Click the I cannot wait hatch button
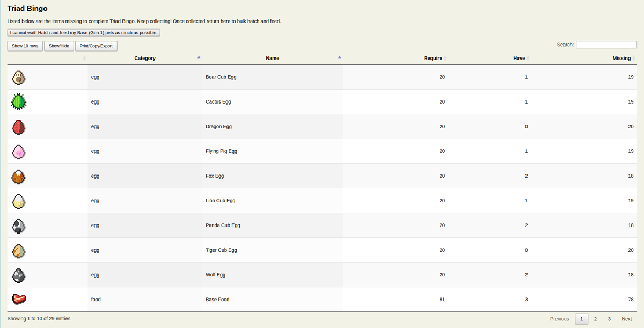644x328 pixels. tap(83, 32)
